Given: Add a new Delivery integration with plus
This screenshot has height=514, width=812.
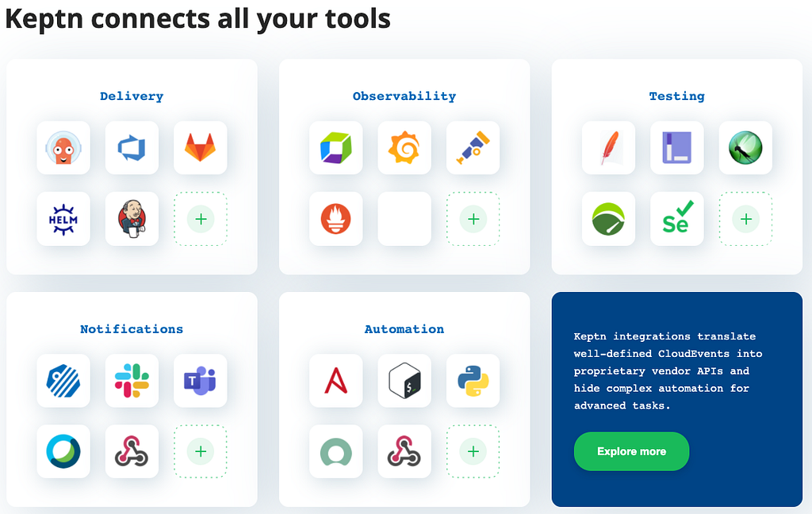Looking at the screenshot, I should click(201, 219).
